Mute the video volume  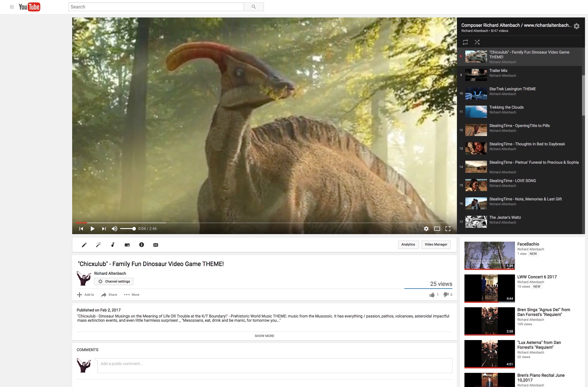(114, 229)
